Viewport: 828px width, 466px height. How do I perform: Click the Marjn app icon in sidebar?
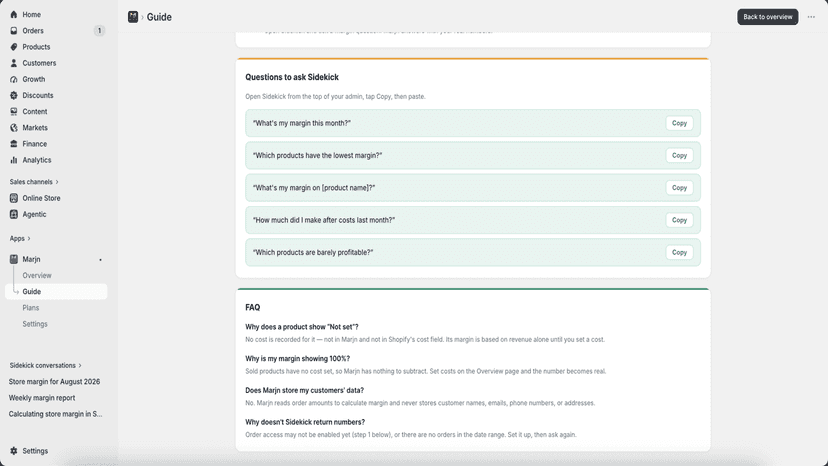14,259
